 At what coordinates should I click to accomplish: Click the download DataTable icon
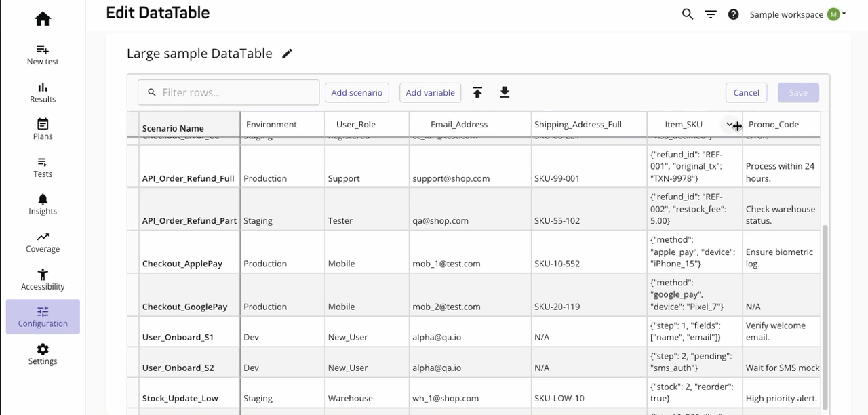click(505, 92)
